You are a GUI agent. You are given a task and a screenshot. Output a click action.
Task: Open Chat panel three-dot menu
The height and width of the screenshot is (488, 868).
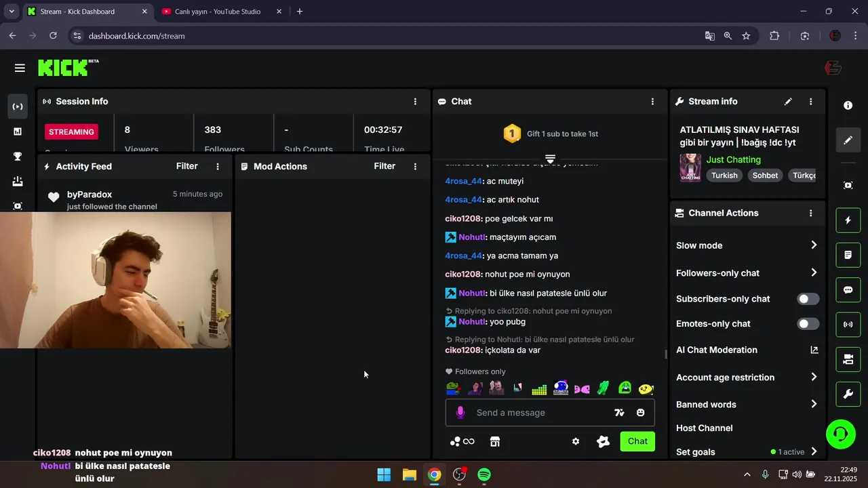pyautogui.click(x=652, y=102)
